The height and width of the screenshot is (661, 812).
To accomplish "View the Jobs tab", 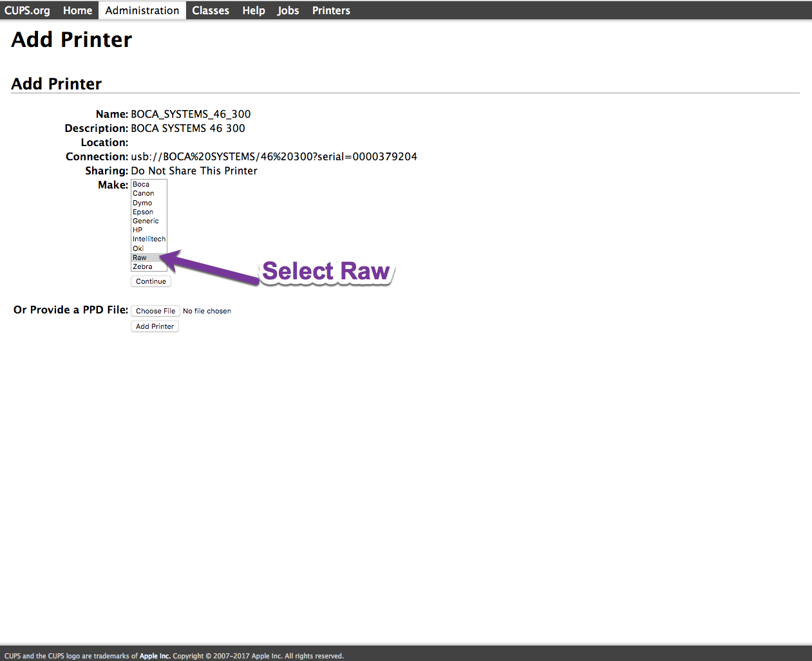I will (x=288, y=10).
